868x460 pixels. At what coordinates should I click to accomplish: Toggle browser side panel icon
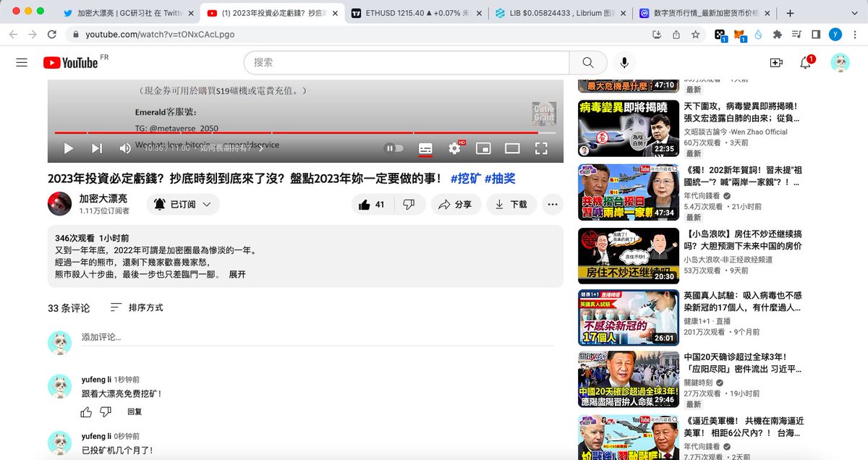(x=815, y=34)
